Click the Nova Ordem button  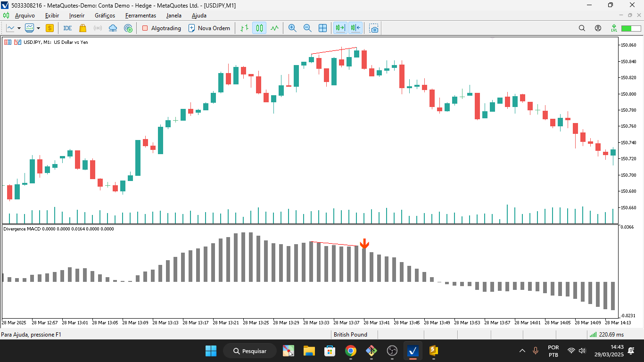coord(209,28)
